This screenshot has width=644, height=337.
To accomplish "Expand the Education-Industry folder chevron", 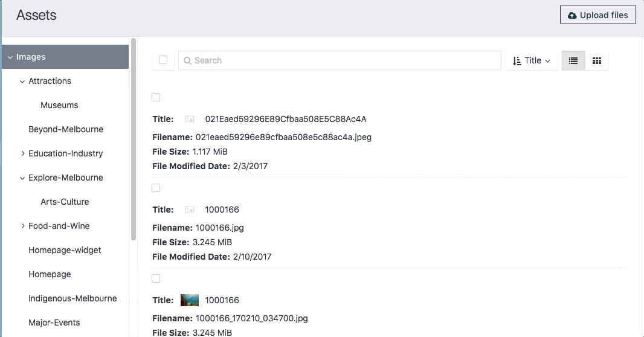I will pos(22,153).
